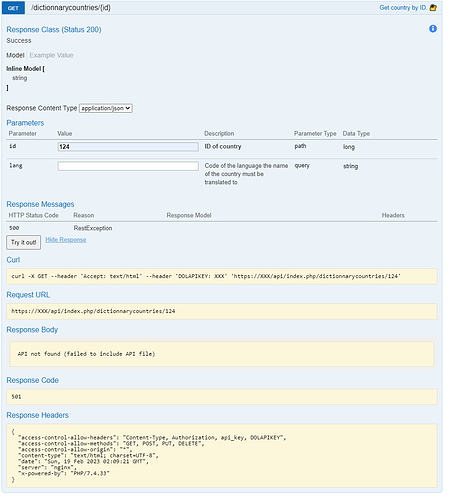This screenshot has height=500, width=452.
Task: Click the lock icon beside Get country by ID
Action: [x=433, y=8]
